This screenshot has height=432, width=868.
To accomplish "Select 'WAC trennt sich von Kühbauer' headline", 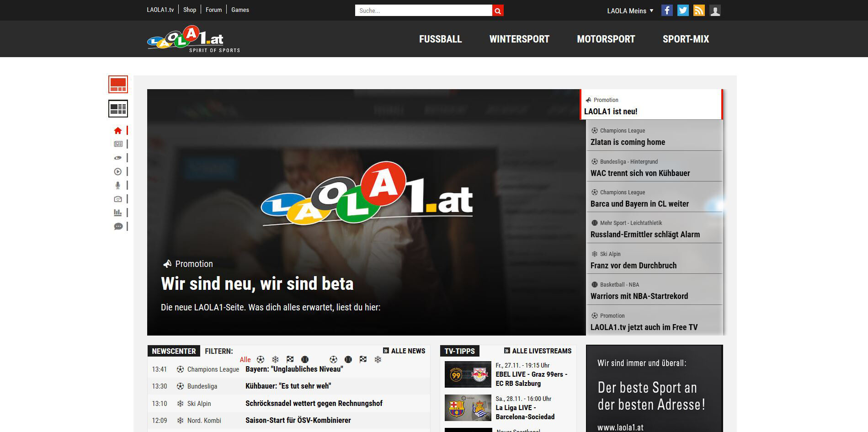I will tap(640, 173).
